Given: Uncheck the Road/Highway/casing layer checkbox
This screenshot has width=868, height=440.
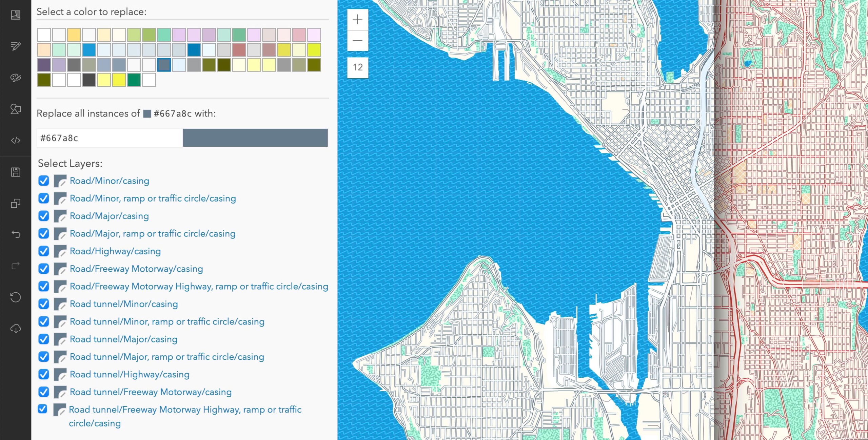Looking at the screenshot, I should [44, 251].
